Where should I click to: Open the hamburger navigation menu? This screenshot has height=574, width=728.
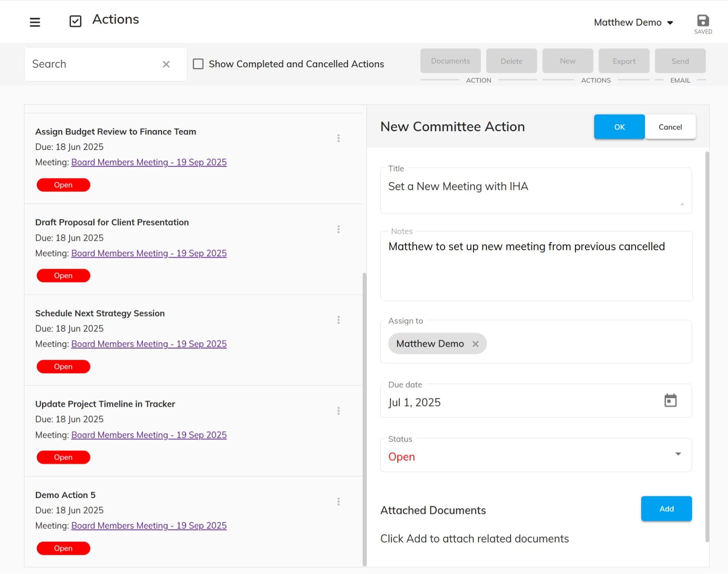(x=35, y=22)
